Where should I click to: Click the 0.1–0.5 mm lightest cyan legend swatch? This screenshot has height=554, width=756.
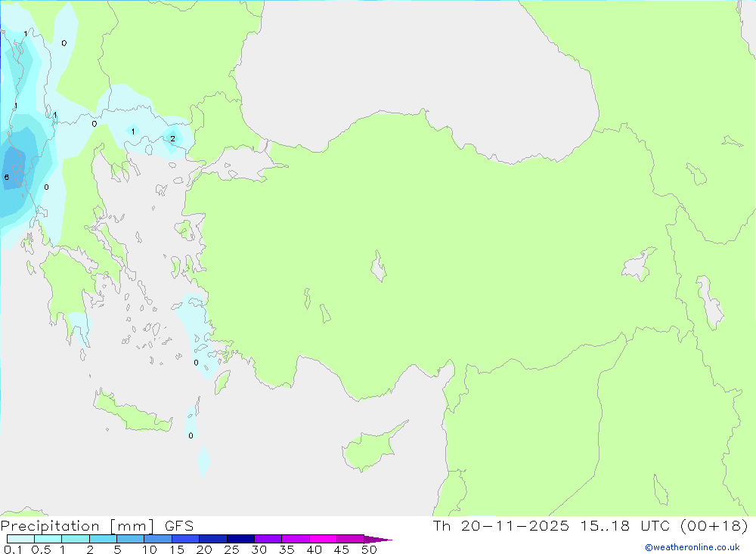coord(20,539)
